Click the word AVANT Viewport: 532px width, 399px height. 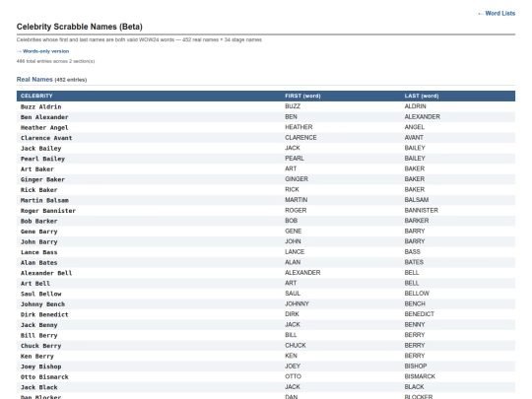pyautogui.click(x=414, y=137)
